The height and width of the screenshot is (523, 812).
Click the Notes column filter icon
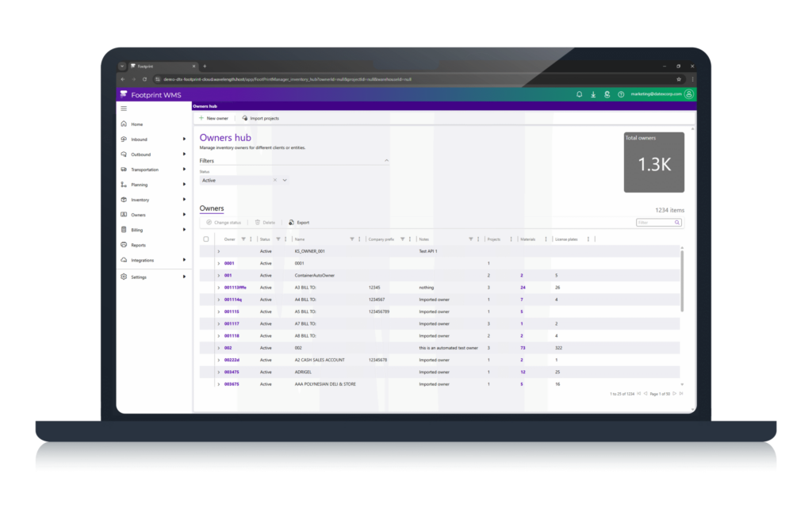pyautogui.click(x=471, y=239)
